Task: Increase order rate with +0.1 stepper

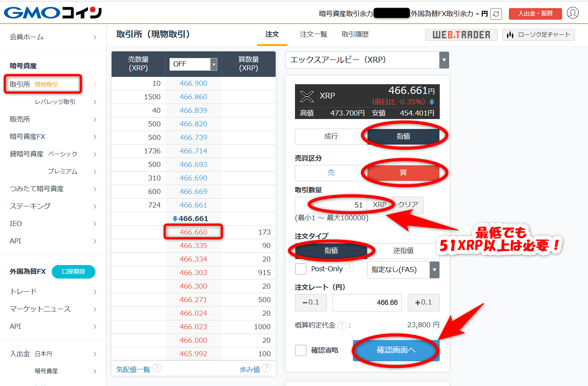Action: tap(424, 303)
